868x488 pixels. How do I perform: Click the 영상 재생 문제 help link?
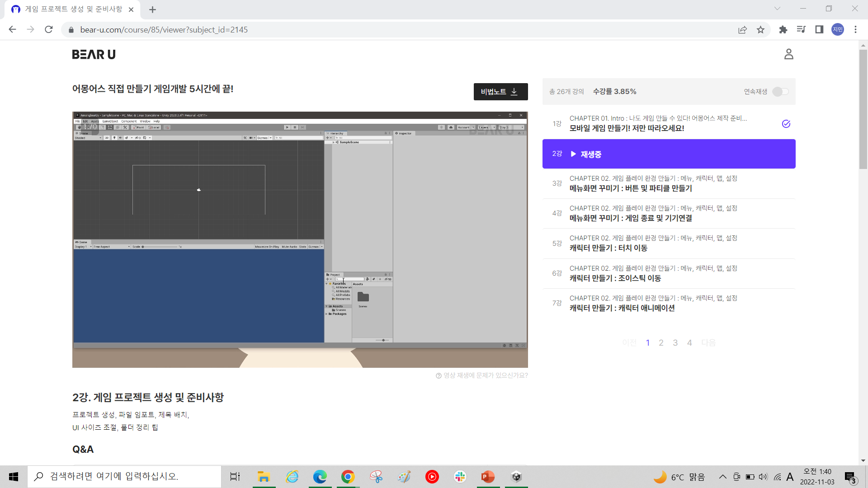point(482,375)
